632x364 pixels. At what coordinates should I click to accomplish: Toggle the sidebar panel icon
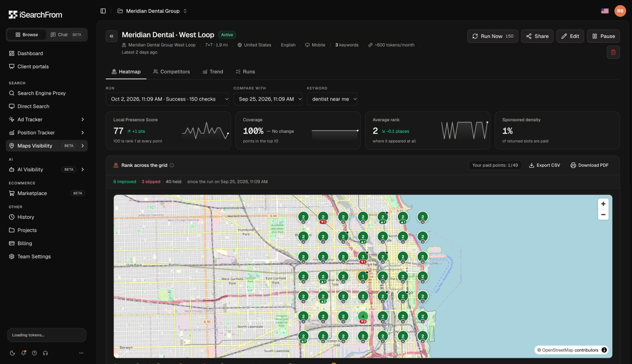(x=103, y=11)
